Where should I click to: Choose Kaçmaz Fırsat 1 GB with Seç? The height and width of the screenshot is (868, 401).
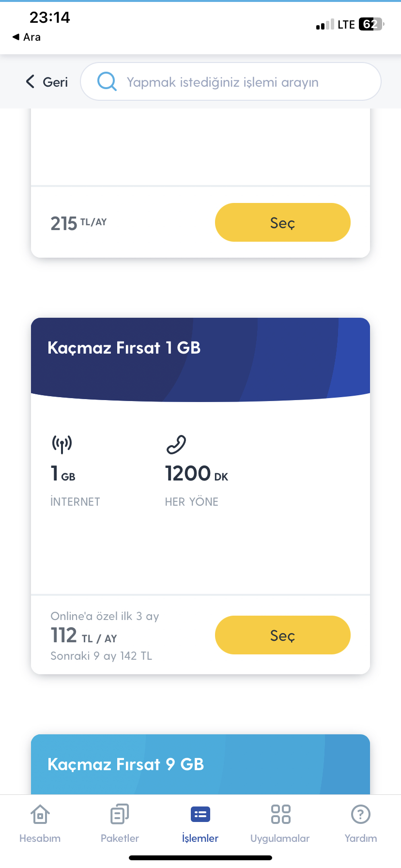pos(282,635)
